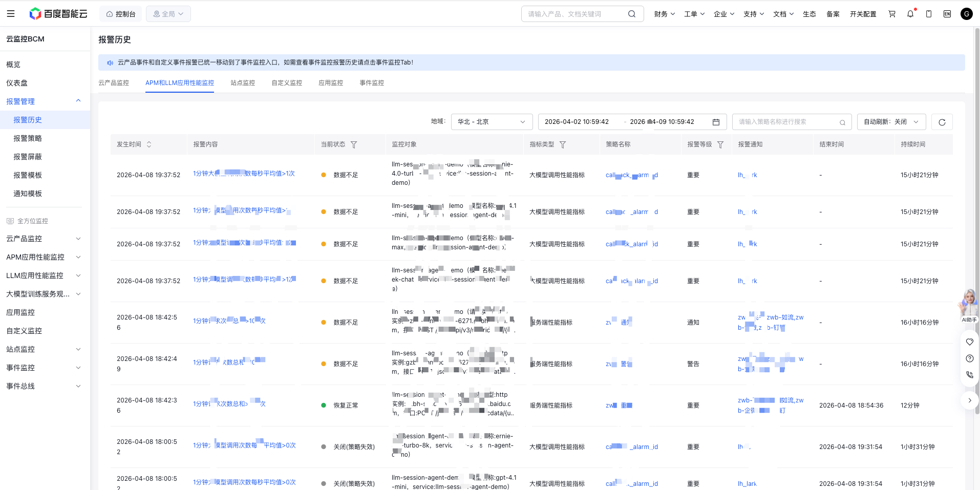
Task: Click the refresh button beside auto-refresh
Action: pyautogui.click(x=942, y=122)
